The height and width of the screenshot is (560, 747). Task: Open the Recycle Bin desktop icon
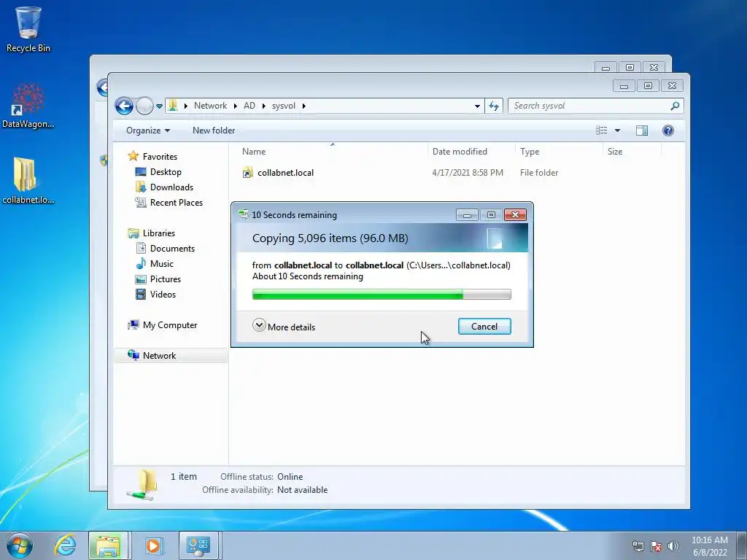pyautogui.click(x=28, y=28)
